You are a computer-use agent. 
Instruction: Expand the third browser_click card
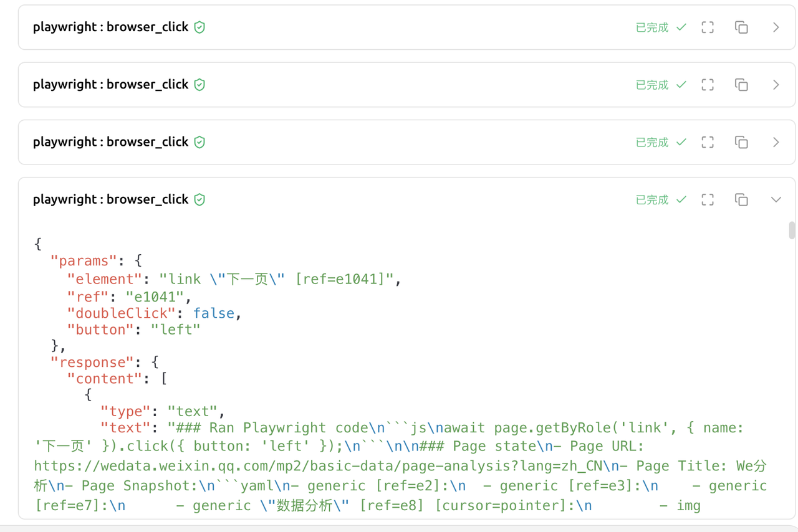coord(776,142)
